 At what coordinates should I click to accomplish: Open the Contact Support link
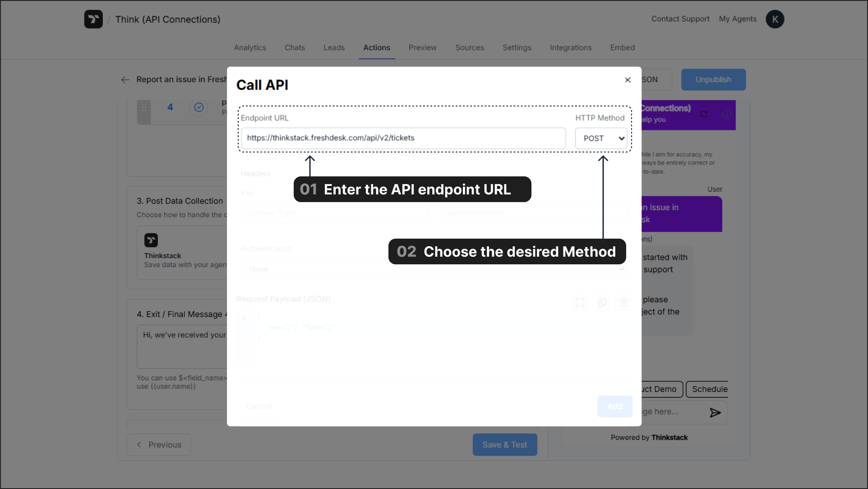[x=680, y=19]
